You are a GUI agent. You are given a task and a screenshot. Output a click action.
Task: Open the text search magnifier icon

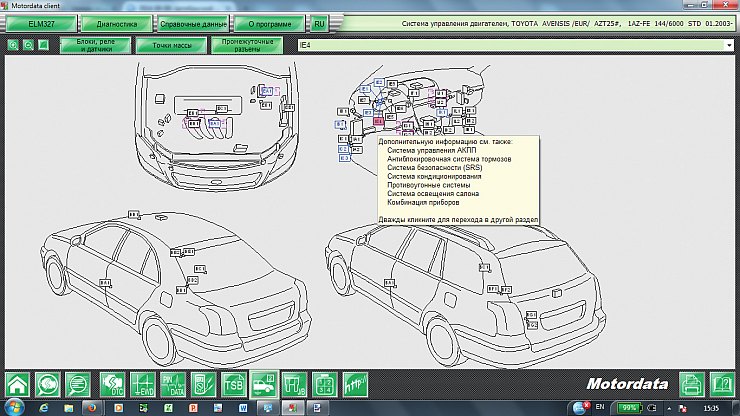[x=78, y=384]
